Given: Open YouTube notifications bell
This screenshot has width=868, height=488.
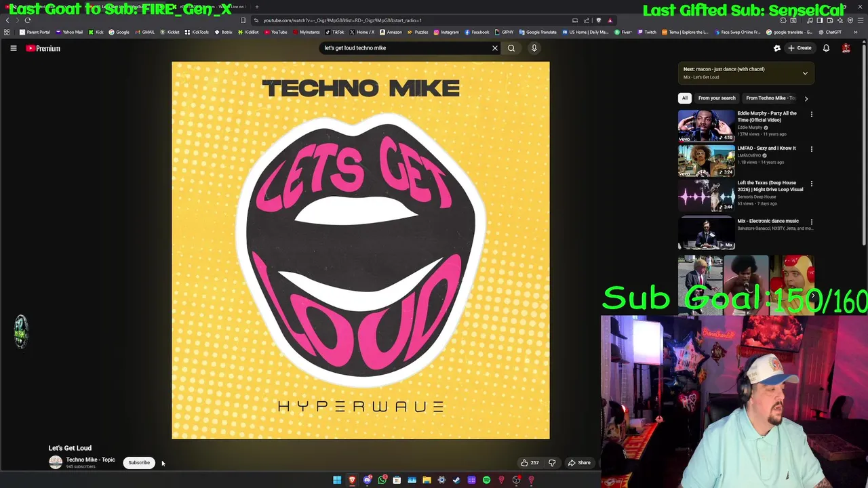Looking at the screenshot, I should 826,48.
